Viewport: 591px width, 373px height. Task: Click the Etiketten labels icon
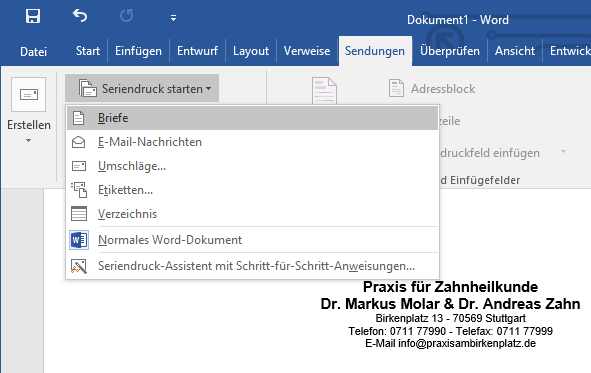pyautogui.click(x=79, y=190)
